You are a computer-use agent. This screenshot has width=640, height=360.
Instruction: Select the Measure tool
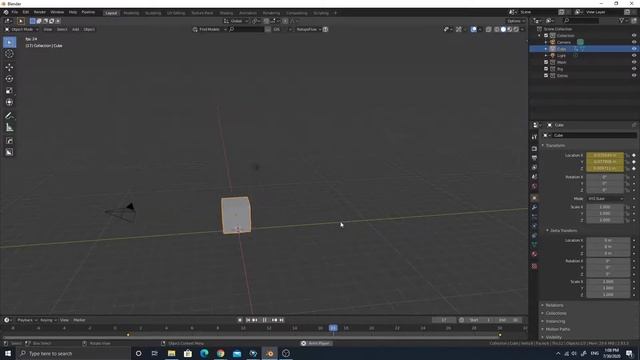(x=9, y=128)
